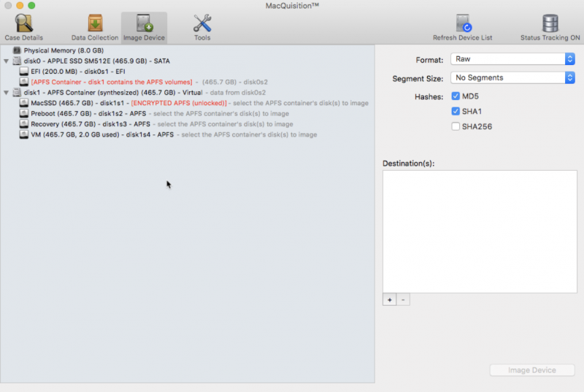Select MacSSD (465.7 GB) - disk1s1 row

click(x=188, y=103)
